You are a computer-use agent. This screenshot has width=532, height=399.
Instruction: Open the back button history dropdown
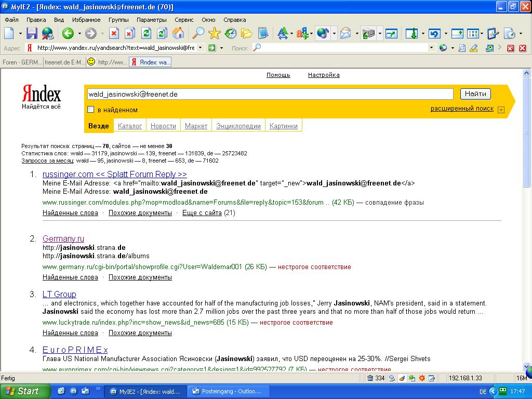(79, 33)
